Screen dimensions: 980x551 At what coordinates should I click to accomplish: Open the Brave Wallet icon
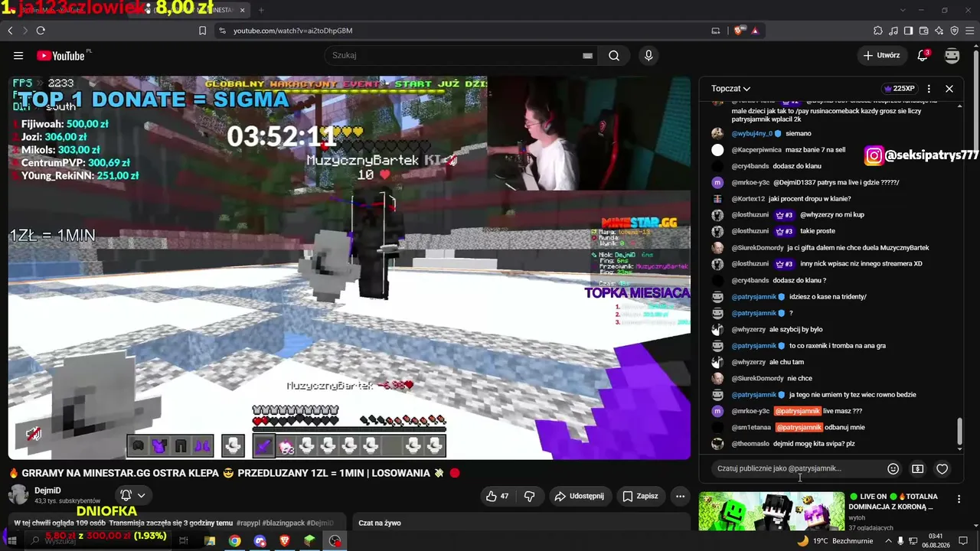tap(924, 31)
